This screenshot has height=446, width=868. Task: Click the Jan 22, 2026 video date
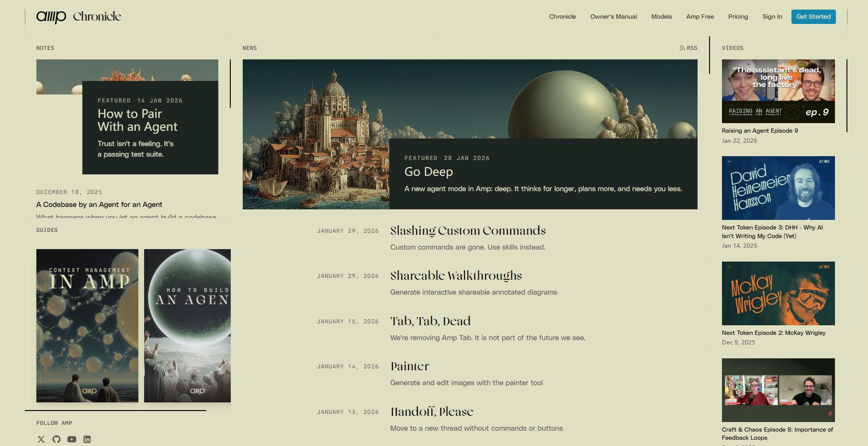tap(739, 141)
